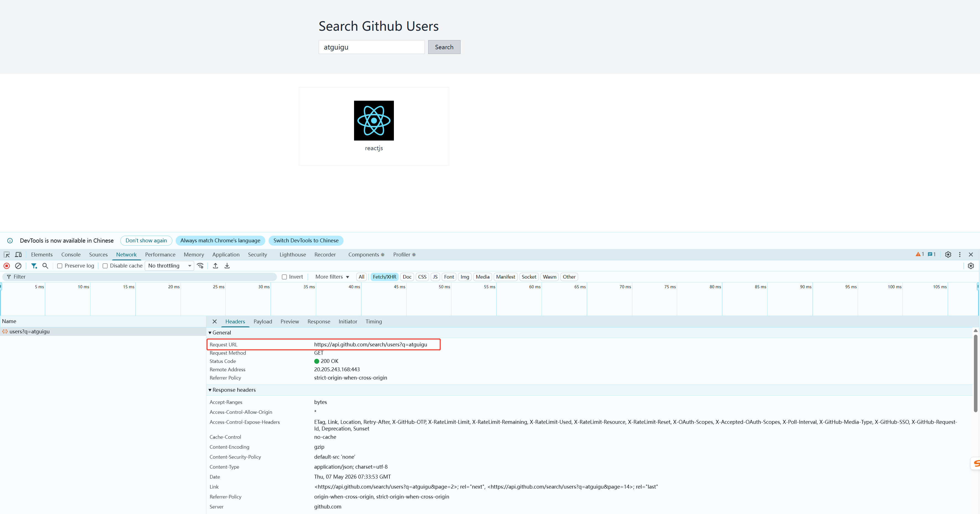Screen dimensions: 980x514
Task: Filter requests by JS type
Action: click(x=435, y=277)
